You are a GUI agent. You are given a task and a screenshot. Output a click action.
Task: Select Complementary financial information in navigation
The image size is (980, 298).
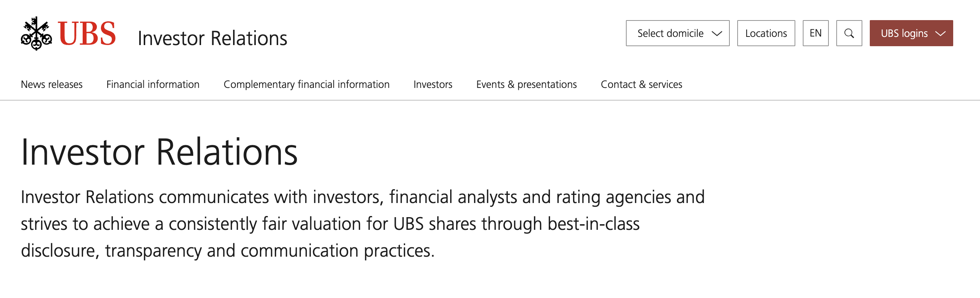(x=306, y=85)
